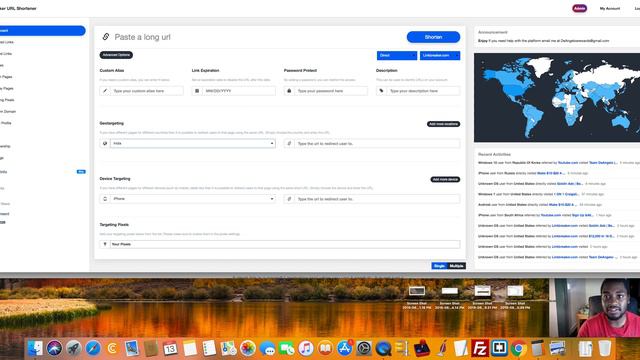640x360 pixels.
Task: Click the tag icon in the Description field
Action: (381, 91)
